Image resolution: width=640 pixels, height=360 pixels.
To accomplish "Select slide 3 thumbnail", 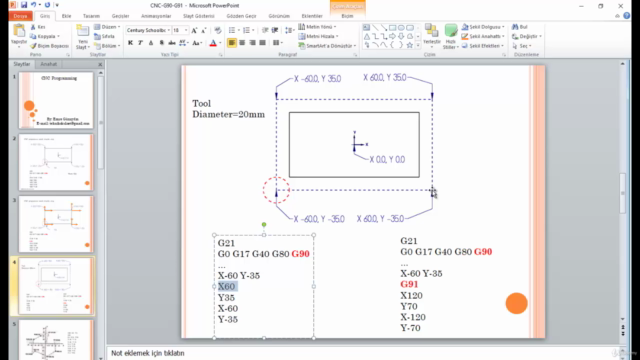I will [56, 224].
